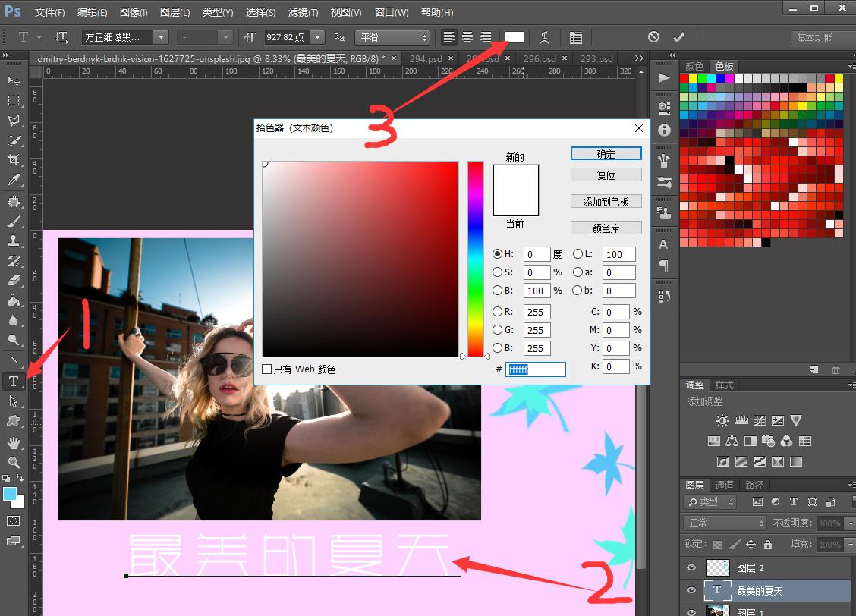Click the 添加到色板 button
Image resolution: width=856 pixels, height=616 pixels.
[606, 202]
